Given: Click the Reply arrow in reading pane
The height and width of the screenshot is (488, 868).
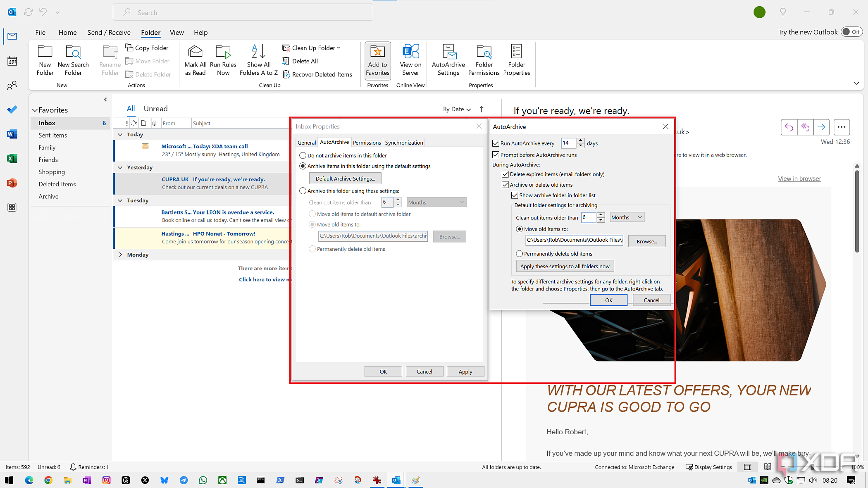Looking at the screenshot, I should click(x=789, y=127).
